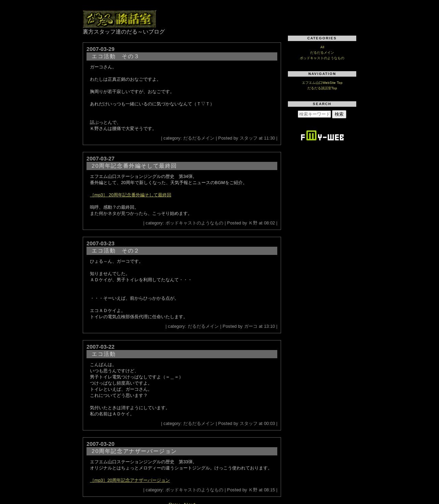Click the CATEGORIES sidebar heading

coord(322,38)
